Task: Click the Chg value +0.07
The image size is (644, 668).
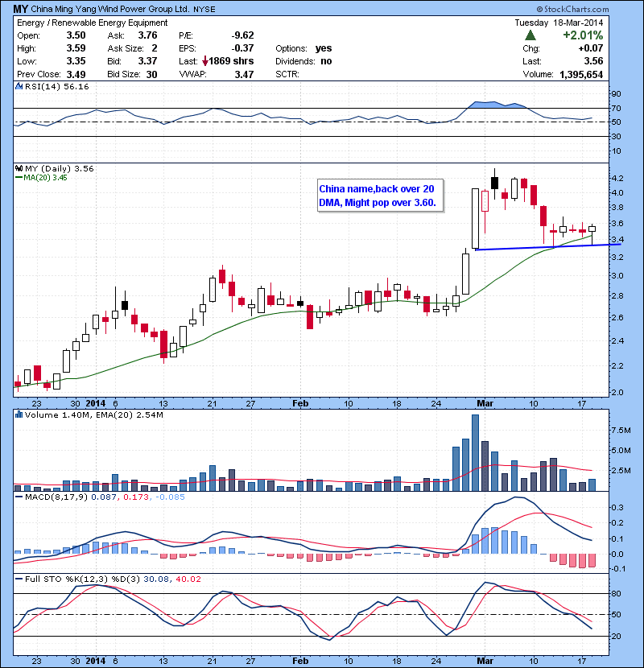Action: click(x=590, y=48)
